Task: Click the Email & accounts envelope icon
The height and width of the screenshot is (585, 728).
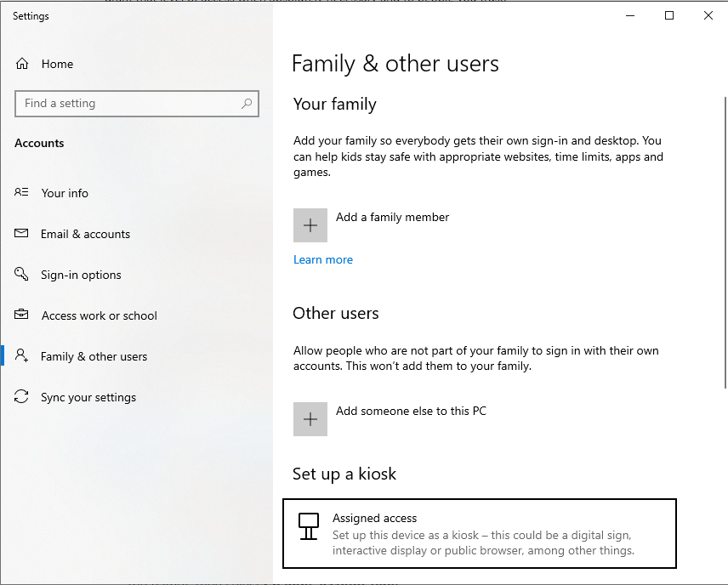Action: coord(21,233)
